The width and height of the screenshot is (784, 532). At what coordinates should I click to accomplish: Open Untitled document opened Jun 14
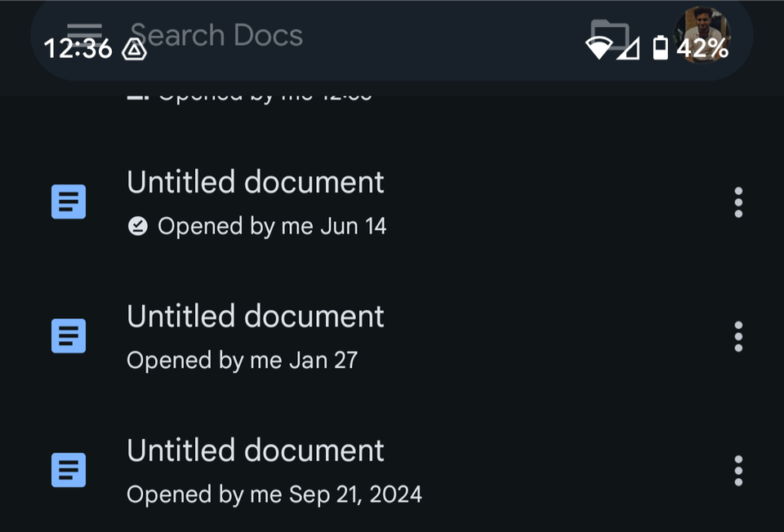click(x=255, y=183)
